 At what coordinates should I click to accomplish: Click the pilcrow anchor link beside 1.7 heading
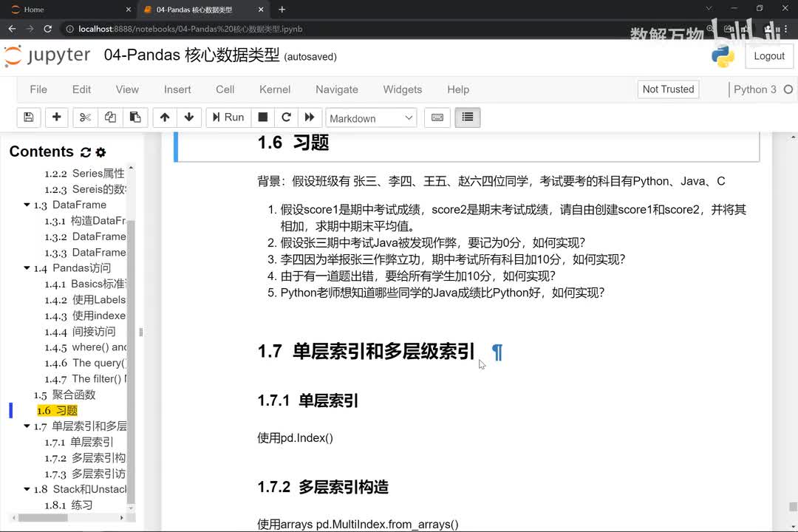tap(497, 352)
